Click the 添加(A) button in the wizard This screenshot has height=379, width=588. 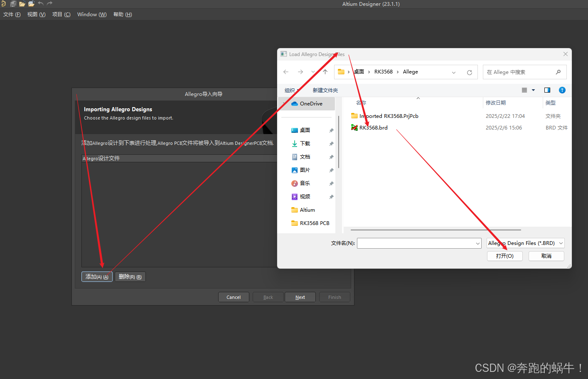click(x=97, y=277)
